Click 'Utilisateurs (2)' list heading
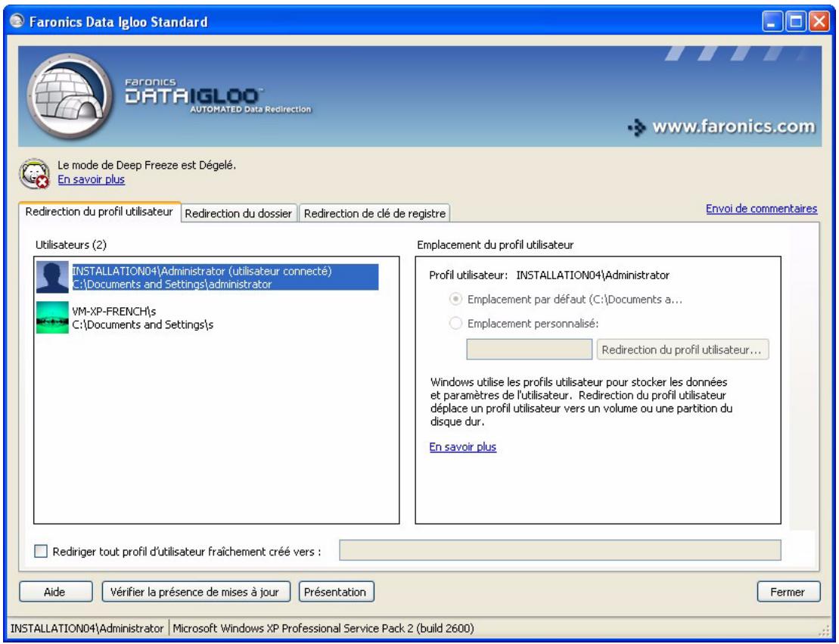The width and height of the screenshot is (839, 644). tap(70, 244)
